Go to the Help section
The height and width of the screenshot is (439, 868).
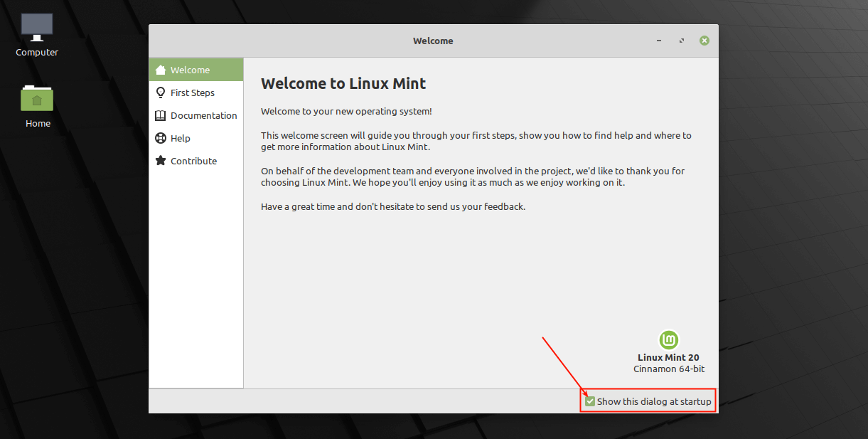196,138
